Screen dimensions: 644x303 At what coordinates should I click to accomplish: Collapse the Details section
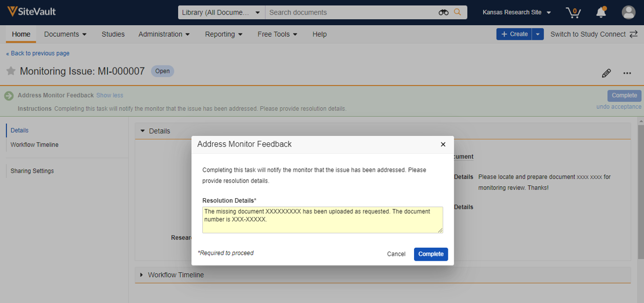click(159, 131)
